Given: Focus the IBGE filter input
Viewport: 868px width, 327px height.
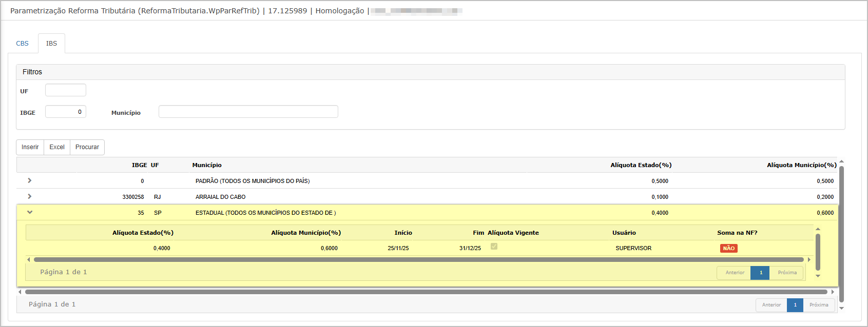Looking at the screenshot, I should pos(66,112).
